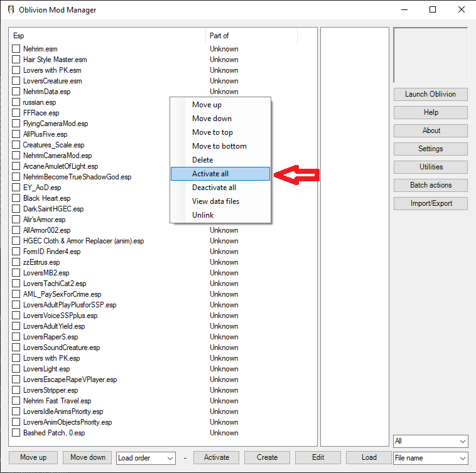The width and height of the screenshot is (476, 473).
Task: Expand the All filter dropdown
Action: click(x=430, y=442)
